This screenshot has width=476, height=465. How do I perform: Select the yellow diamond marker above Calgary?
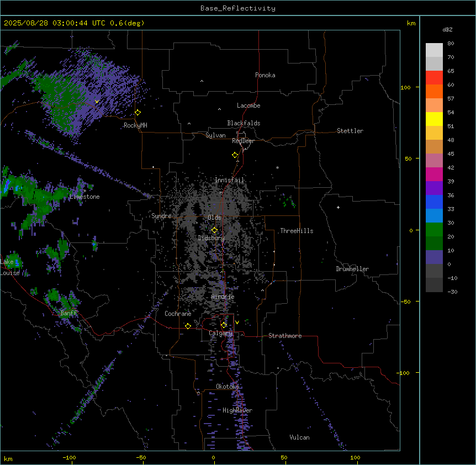coord(224,325)
